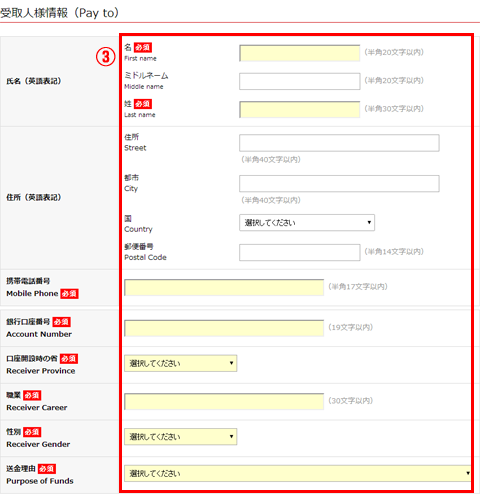This screenshot has width=480, height=504.
Task: Click the Pay to section heading
Action: [59, 13]
